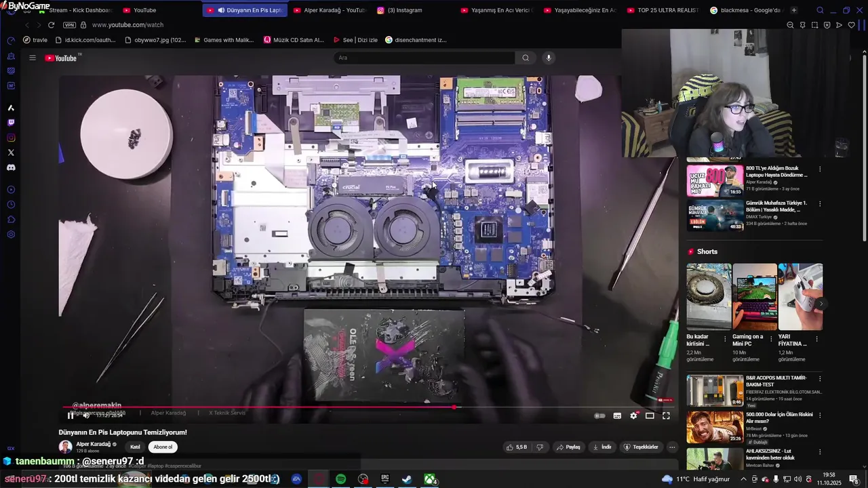Image resolution: width=868 pixels, height=488 pixels.
Task: Toggle the autoplay switch in player
Action: coord(599,415)
